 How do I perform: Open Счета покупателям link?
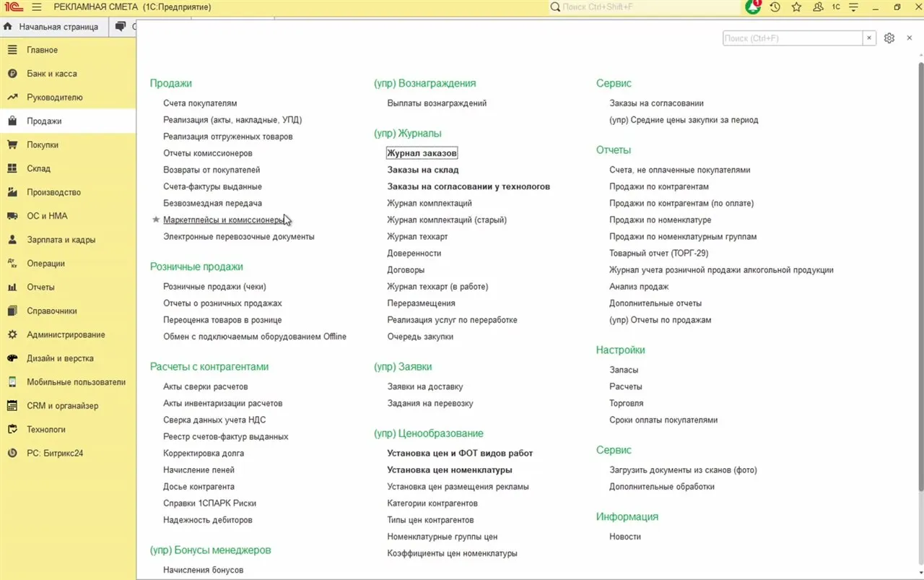click(x=200, y=103)
